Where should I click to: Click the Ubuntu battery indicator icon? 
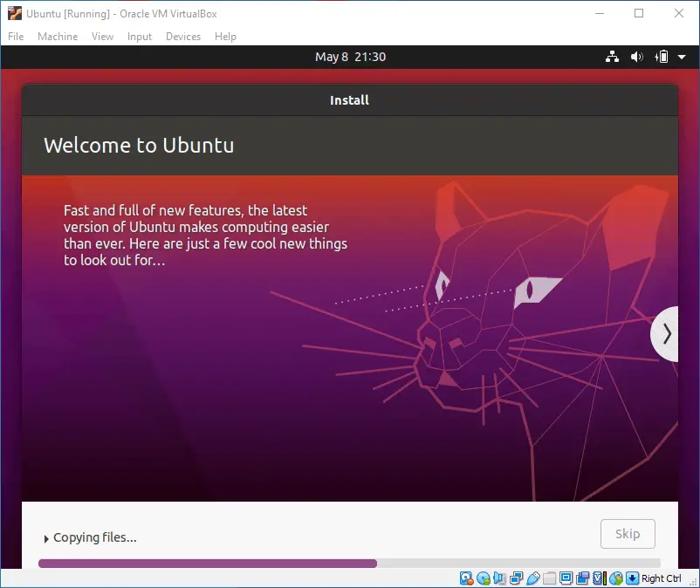(662, 57)
